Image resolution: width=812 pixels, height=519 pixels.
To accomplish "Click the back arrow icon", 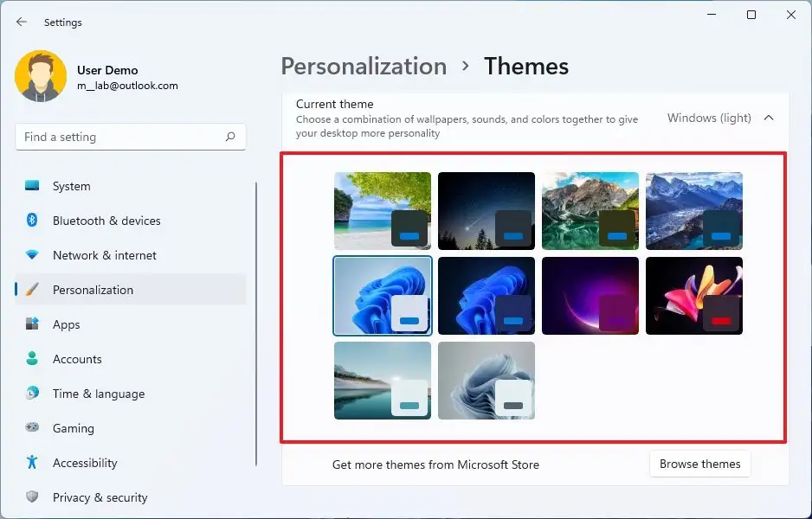I will 22,22.
